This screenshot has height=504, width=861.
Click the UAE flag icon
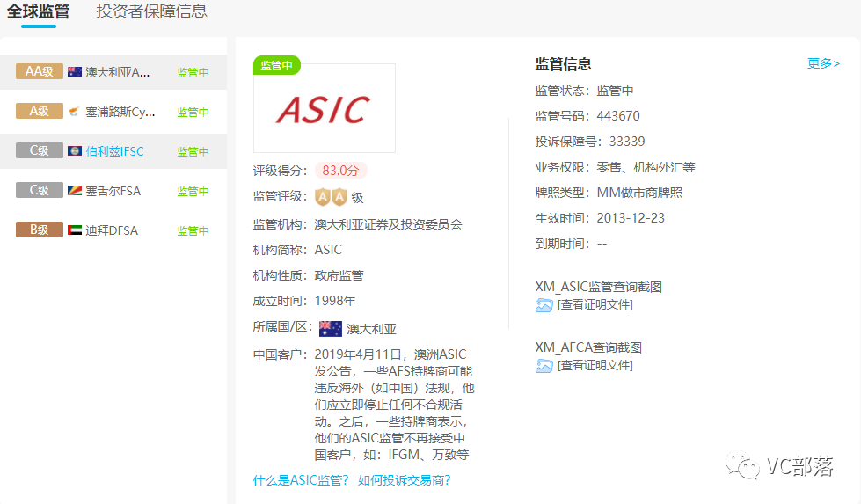[x=75, y=230]
